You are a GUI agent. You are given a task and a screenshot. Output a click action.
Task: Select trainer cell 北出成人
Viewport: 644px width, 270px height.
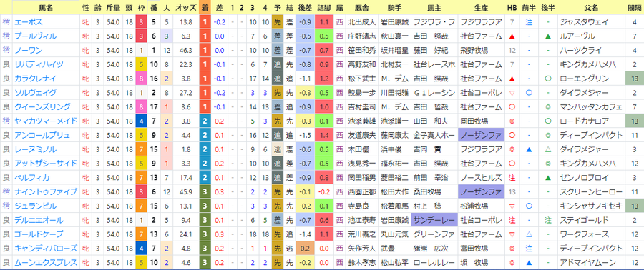point(362,22)
